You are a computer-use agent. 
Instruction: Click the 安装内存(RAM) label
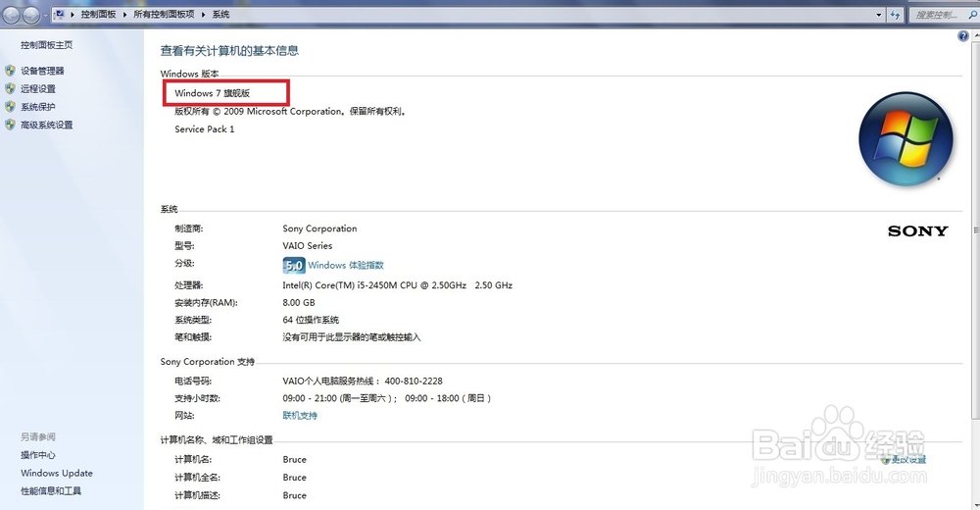[x=206, y=303]
